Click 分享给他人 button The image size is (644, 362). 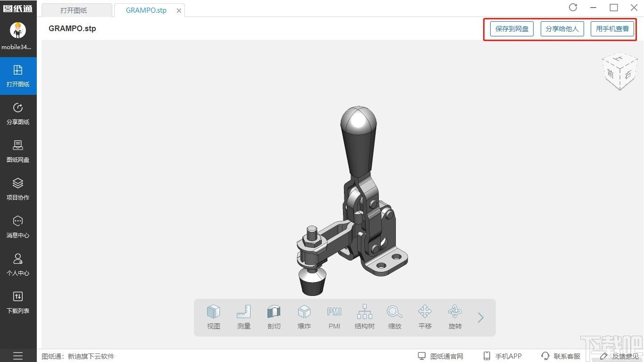point(562,29)
